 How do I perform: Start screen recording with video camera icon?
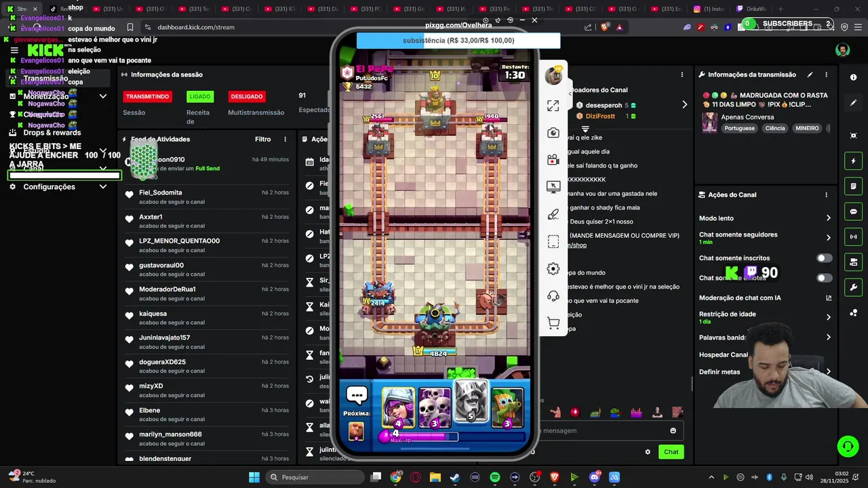click(x=553, y=160)
